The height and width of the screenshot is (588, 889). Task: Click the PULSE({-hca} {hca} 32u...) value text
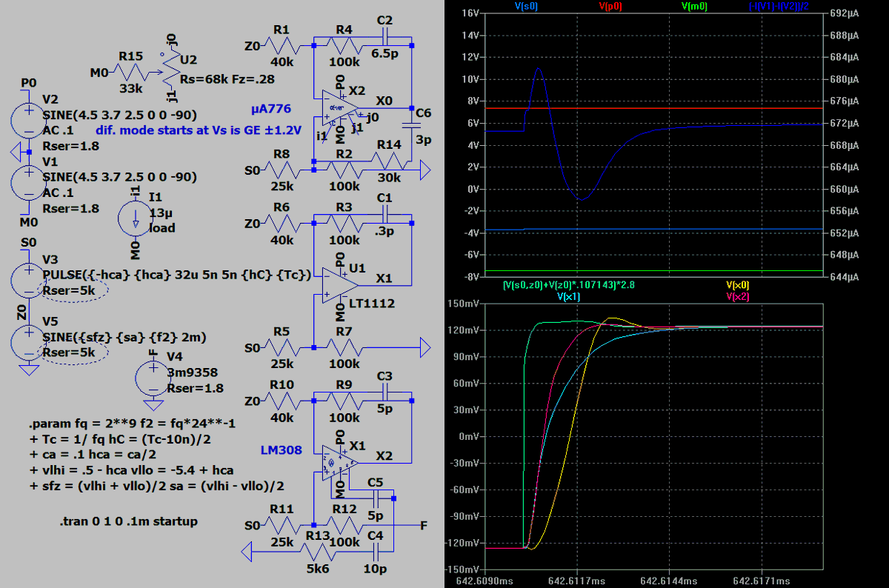(177, 274)
